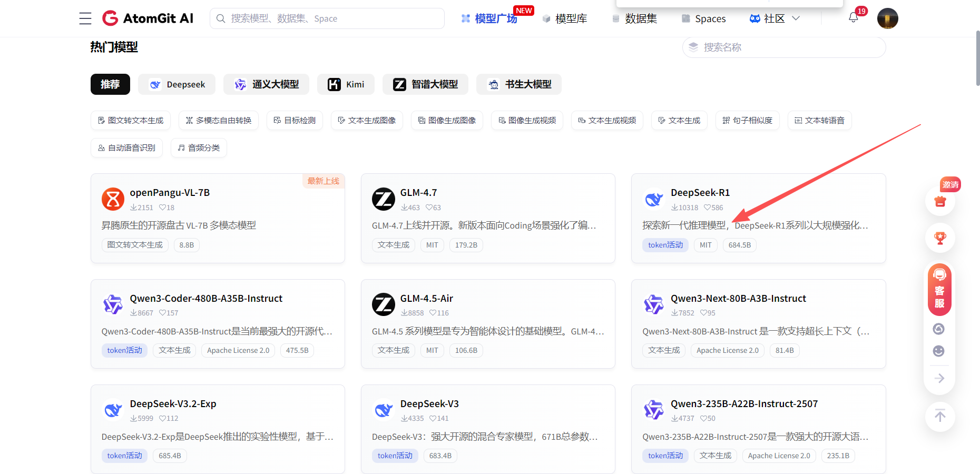Click the layers icon in 搜索名称 box
Viewport: 980px width, 474px height.
pos(693,47)
